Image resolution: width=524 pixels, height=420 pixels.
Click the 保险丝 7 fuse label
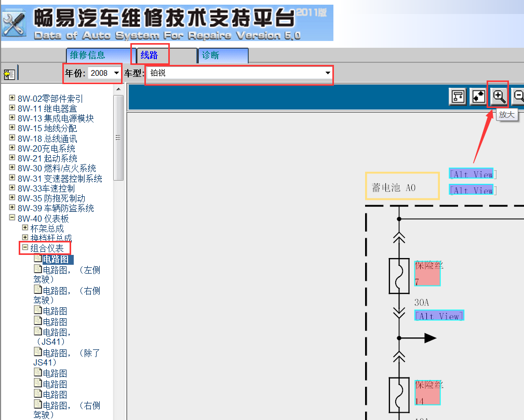427,273
